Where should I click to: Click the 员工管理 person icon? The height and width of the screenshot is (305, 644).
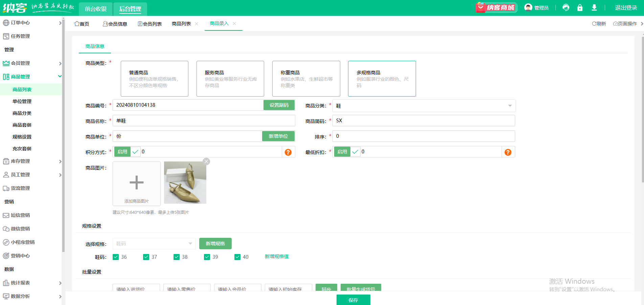click(6, 175)
